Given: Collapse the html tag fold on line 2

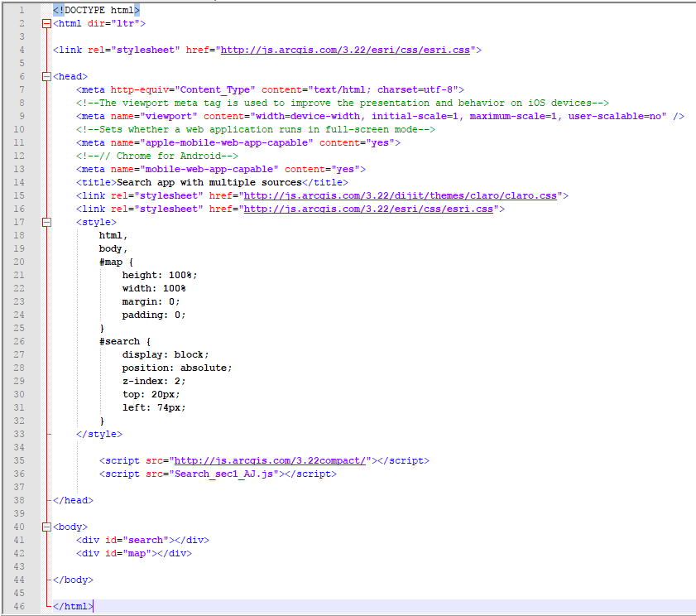Looking at the screenshot, I should click(46, 23).
